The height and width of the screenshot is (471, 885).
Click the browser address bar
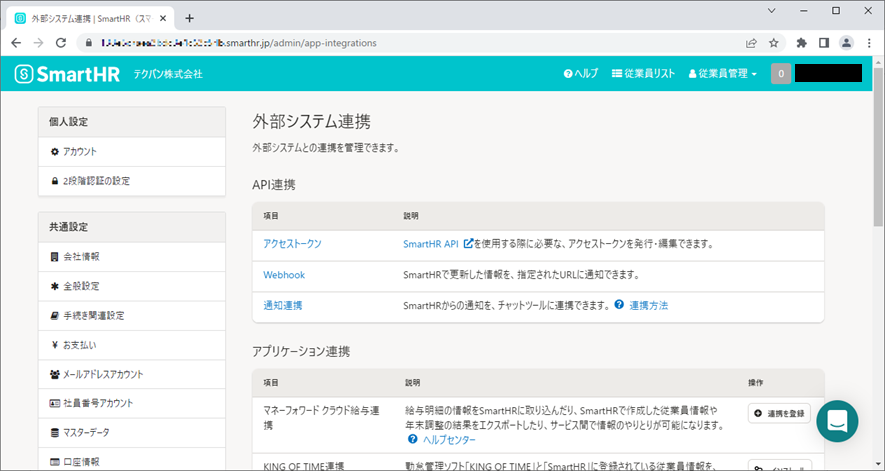click(400, 43)
